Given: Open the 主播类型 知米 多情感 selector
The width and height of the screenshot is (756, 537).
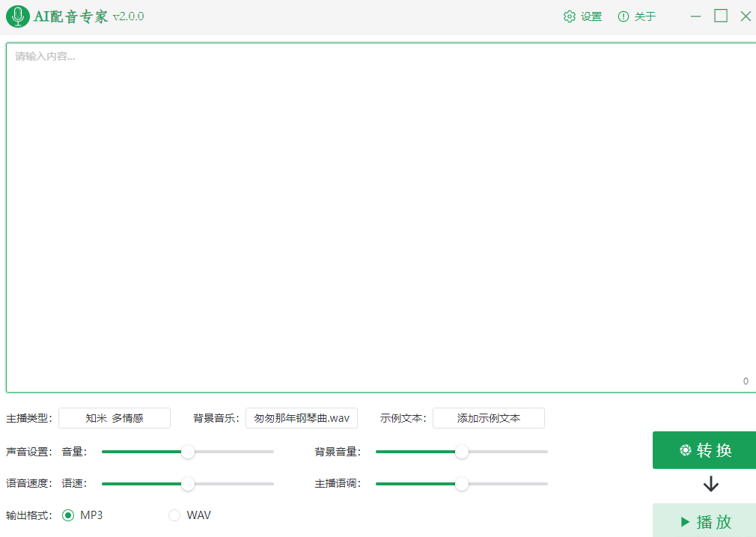Looking at the screenshot, I should 115,418.
